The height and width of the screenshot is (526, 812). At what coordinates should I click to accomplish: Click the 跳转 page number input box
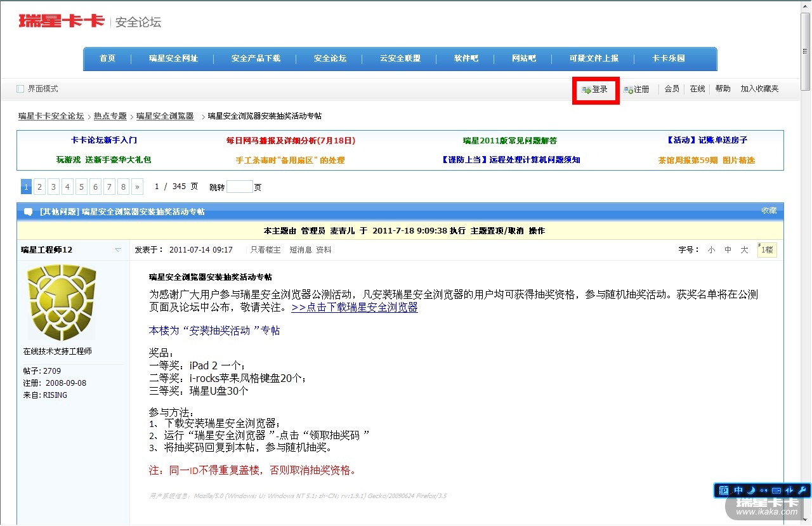pos(240,187)
